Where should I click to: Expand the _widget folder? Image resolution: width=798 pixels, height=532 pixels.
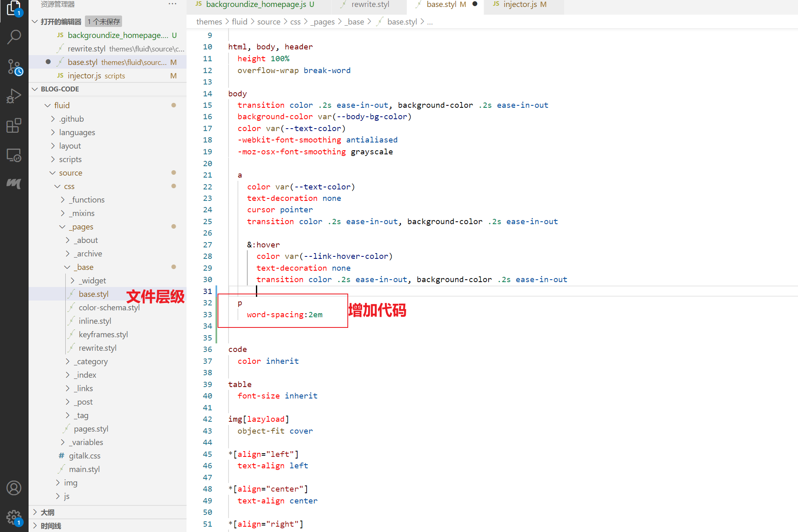[93, 280]
